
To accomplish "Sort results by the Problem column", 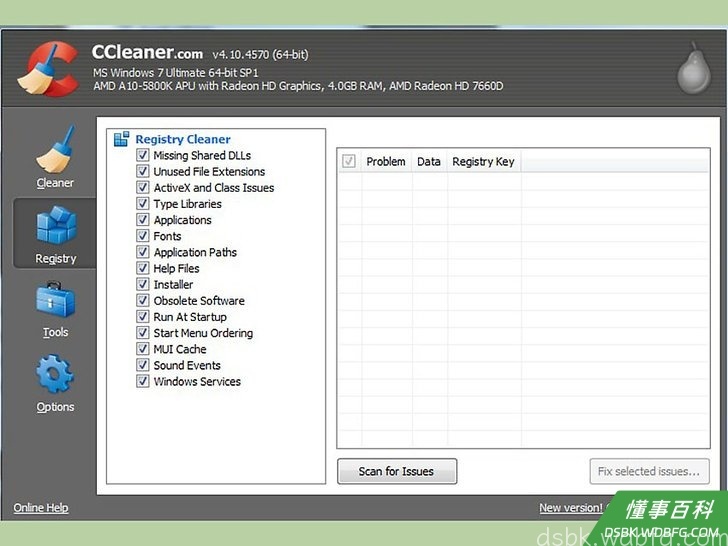I will click(386, 162).
